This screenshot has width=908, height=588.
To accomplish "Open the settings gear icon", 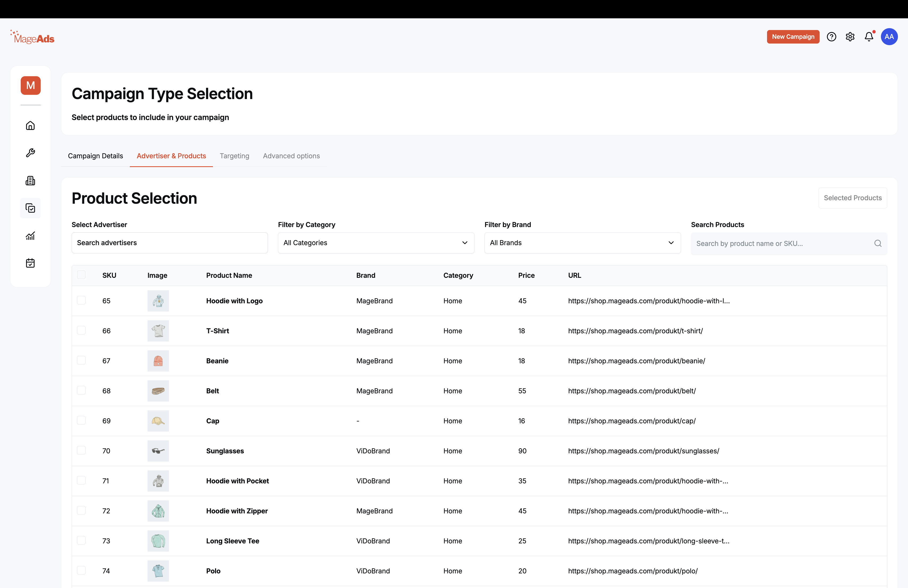I will point(850,37).
